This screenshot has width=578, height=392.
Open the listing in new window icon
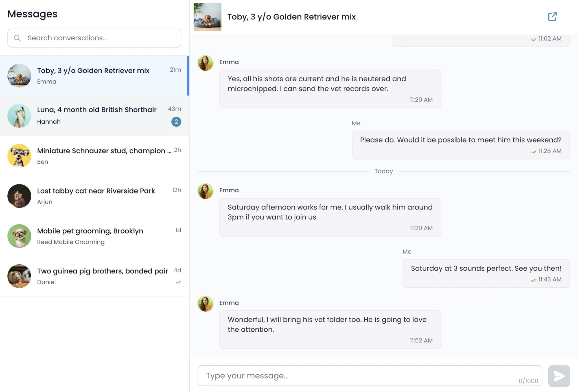coord(552,17)
